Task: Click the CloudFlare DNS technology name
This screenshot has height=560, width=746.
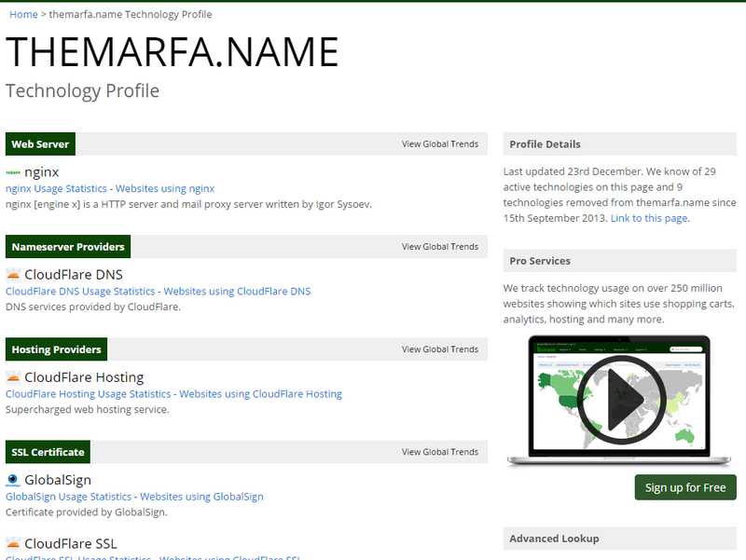Action: (x=74, y=275)
